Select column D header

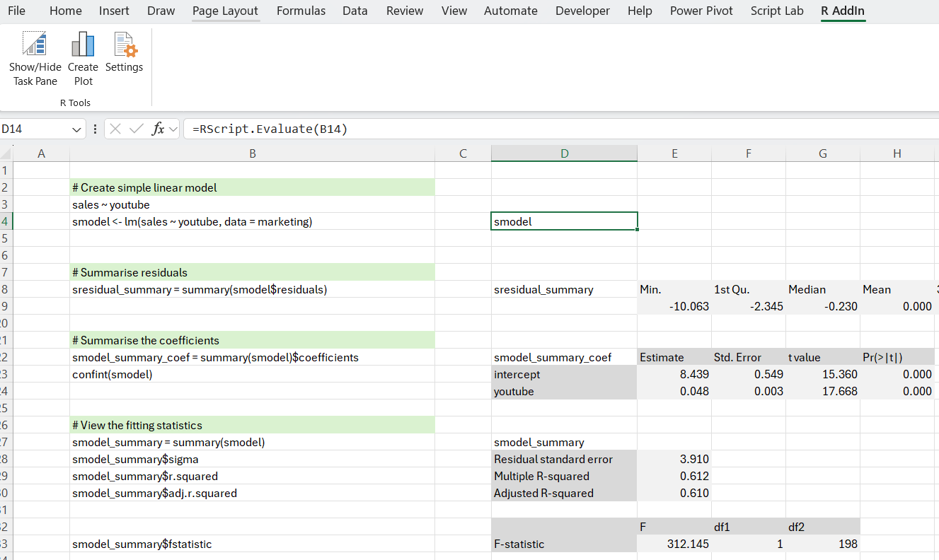564,153
